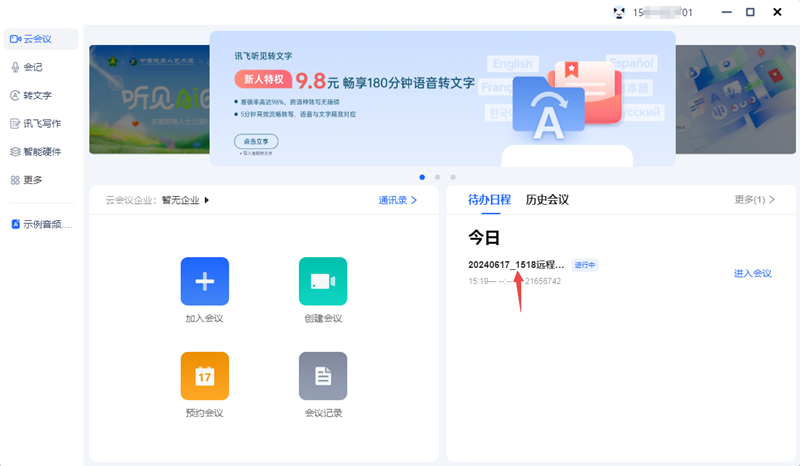This screenshot has height=466, width=800.
Task: Minimize the application window
Action: [727, 12]
